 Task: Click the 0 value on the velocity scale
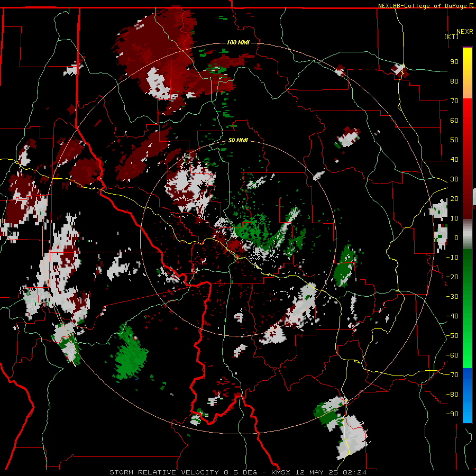[456, 238]
